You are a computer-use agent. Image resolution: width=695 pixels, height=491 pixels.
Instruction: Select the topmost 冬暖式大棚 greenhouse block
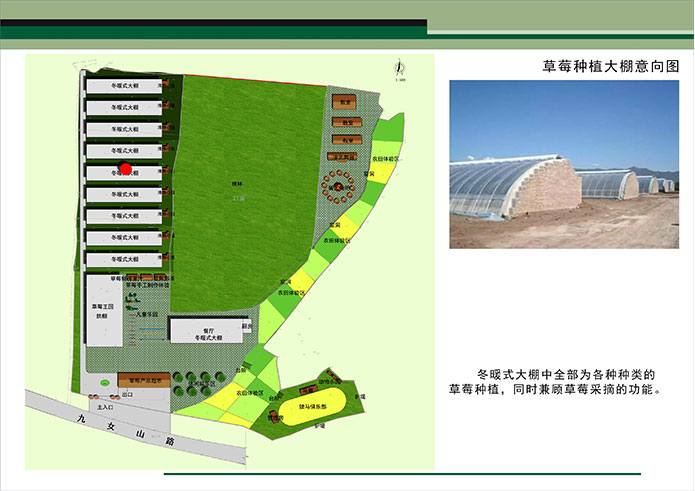125,86
